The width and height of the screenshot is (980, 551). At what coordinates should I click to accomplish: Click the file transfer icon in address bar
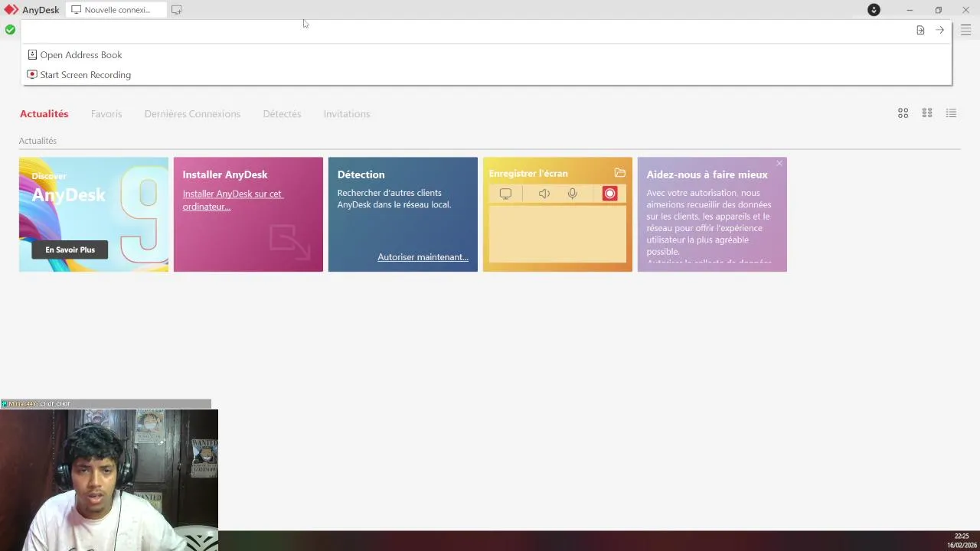pos(920,30)
